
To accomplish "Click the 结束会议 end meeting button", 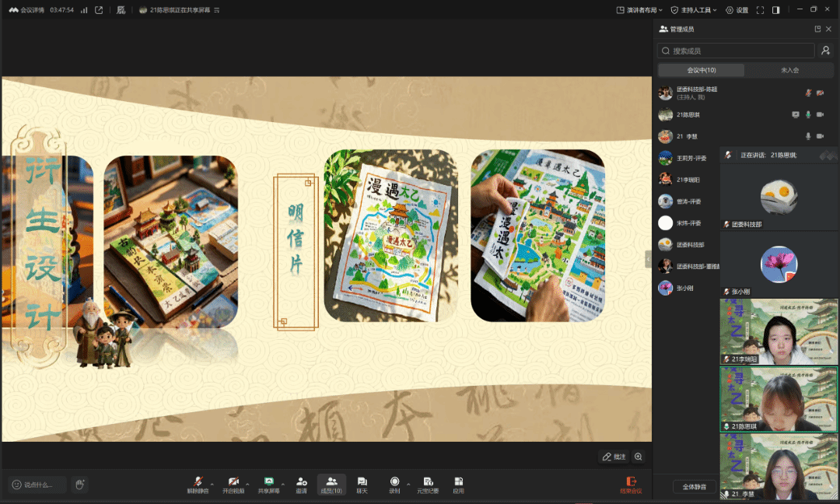I will click(631, 485).
